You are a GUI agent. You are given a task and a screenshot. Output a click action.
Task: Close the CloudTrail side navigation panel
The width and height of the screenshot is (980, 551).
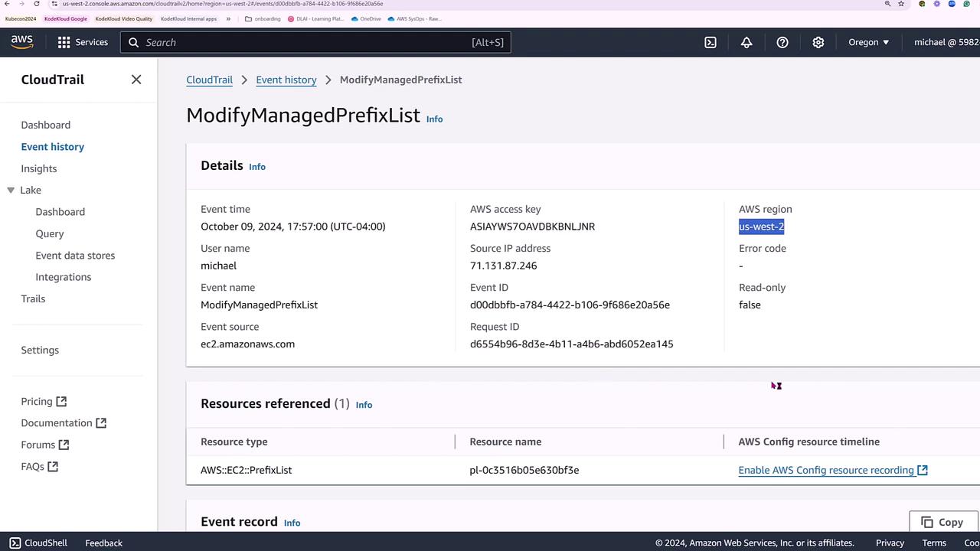tap(136, 80)
